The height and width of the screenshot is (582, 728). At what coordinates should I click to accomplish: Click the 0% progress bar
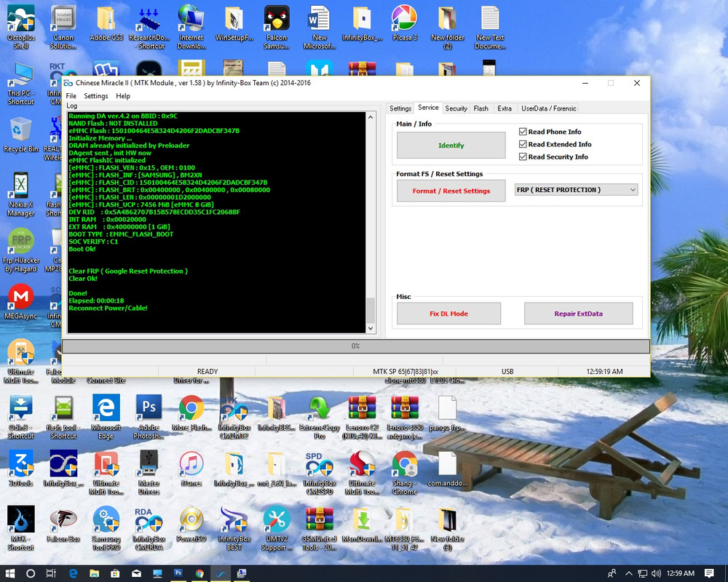pyautogui.click(x=356, y=346)
